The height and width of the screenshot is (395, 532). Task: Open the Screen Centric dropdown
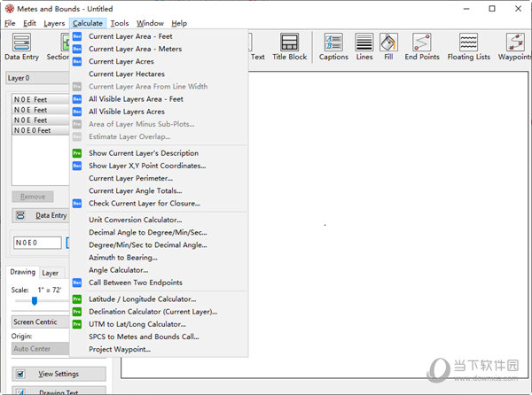(x=41, y=321)
